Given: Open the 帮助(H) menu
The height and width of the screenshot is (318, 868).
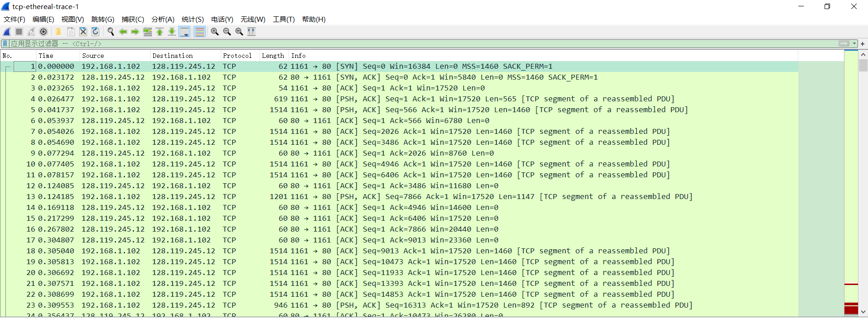Looking at the screenshot, I should (314, 19).
